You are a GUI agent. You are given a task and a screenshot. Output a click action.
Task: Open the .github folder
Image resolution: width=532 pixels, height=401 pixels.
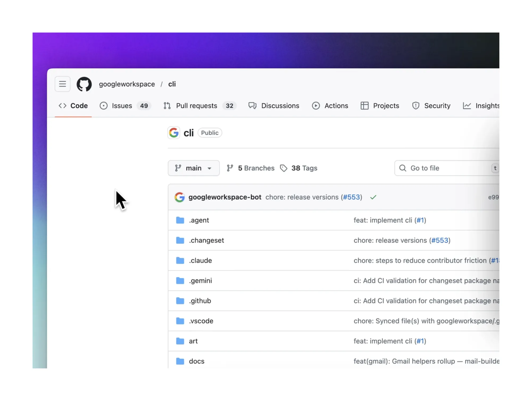[x=200, y=301]
